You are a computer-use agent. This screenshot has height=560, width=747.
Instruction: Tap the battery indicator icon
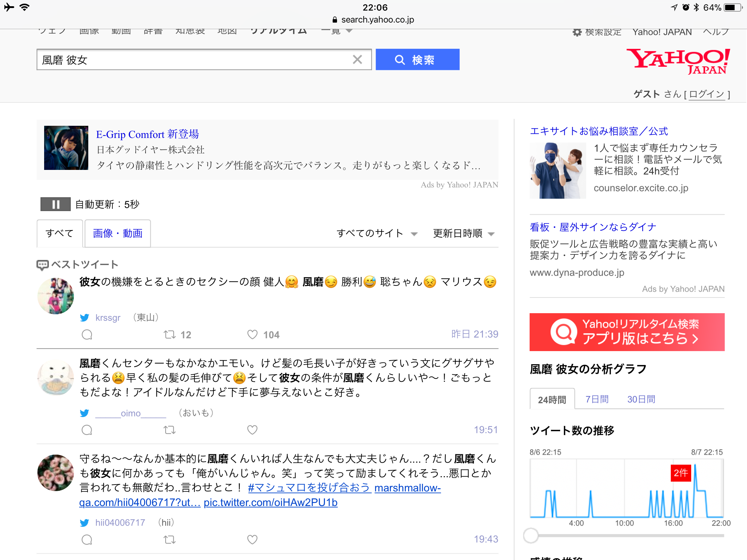(x=734, y=7)
